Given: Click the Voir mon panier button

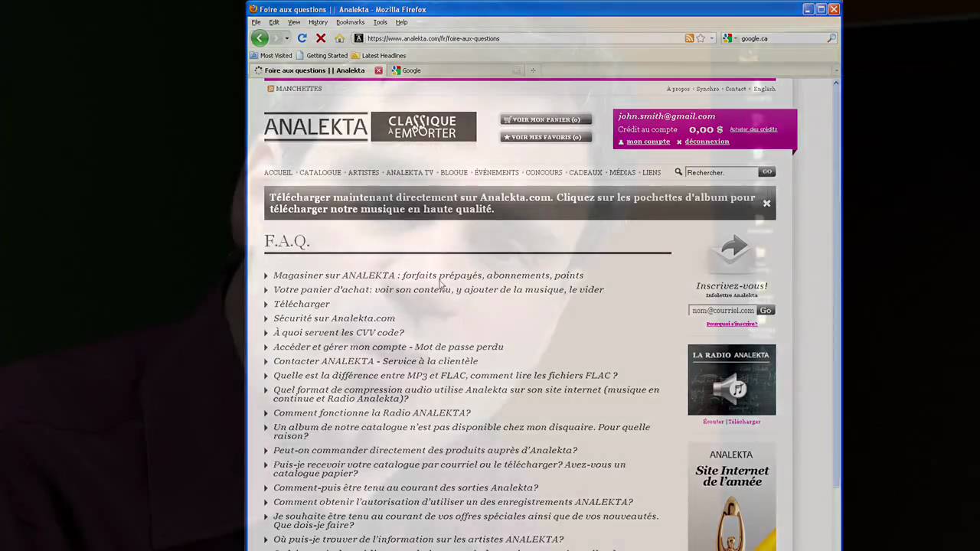Looking at the screenshot, I should point(546,119).
